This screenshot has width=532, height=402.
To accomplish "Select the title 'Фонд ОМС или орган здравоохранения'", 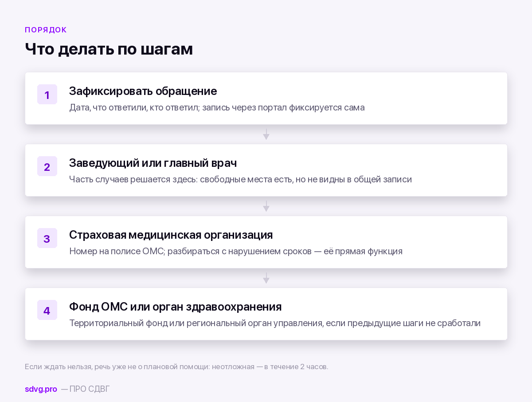I will point(175,307).
